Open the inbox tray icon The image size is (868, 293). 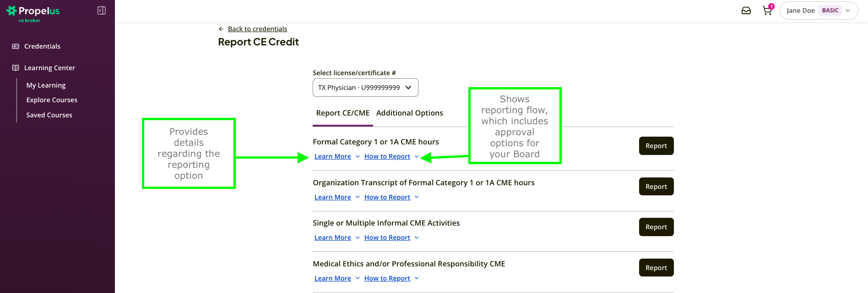point(746,11)
